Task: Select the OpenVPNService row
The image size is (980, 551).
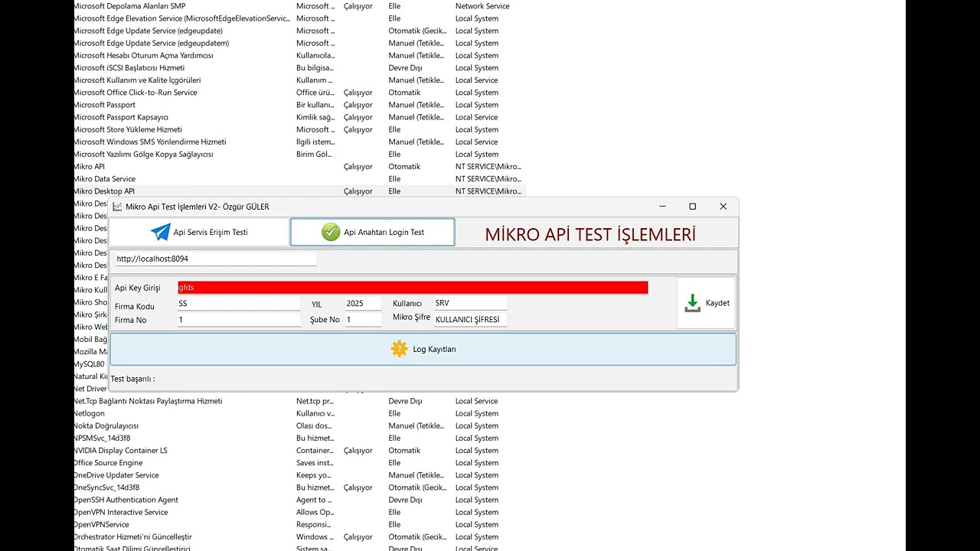Action: coord(299,524)
